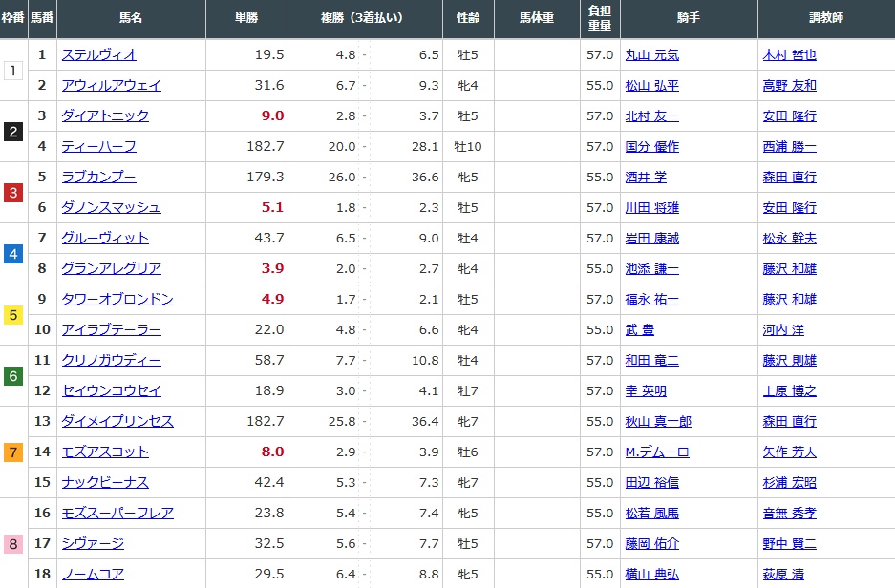Open trainer link 木村 哲也
Image resolution: width=895 pixels, height=588 pixels.
[x=789, y=55]
